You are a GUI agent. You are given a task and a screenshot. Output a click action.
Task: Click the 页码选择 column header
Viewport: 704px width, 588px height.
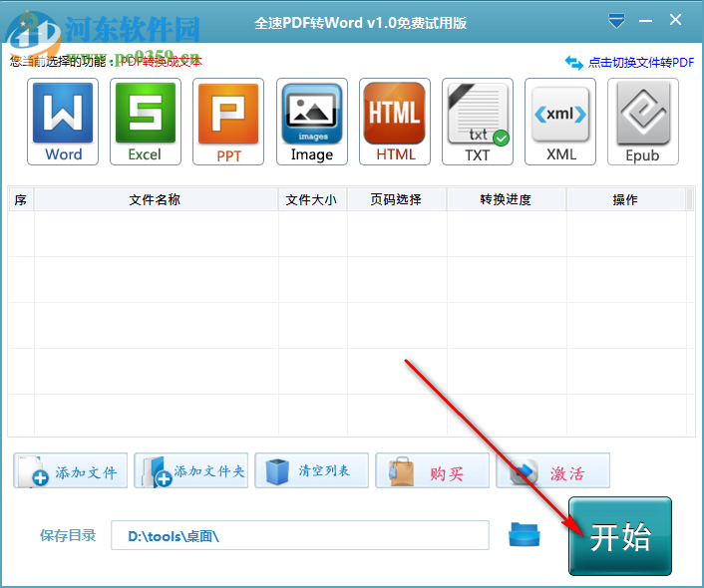pos(397,199)
